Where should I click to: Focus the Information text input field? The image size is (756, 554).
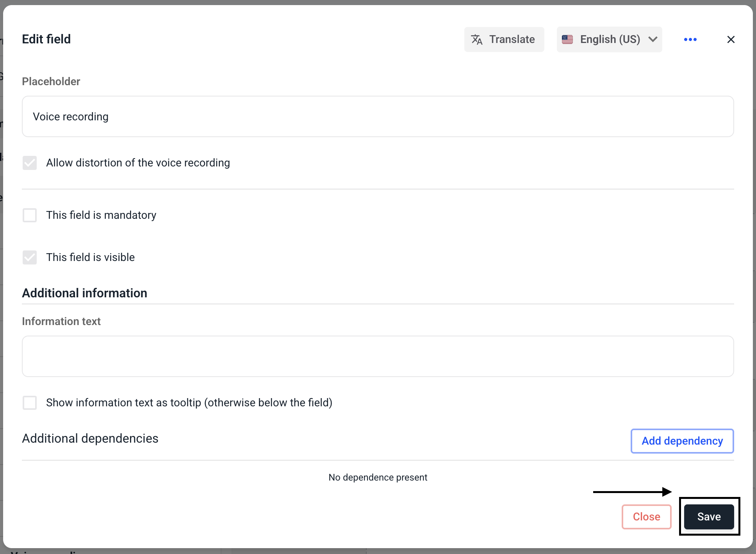[378, 356]
